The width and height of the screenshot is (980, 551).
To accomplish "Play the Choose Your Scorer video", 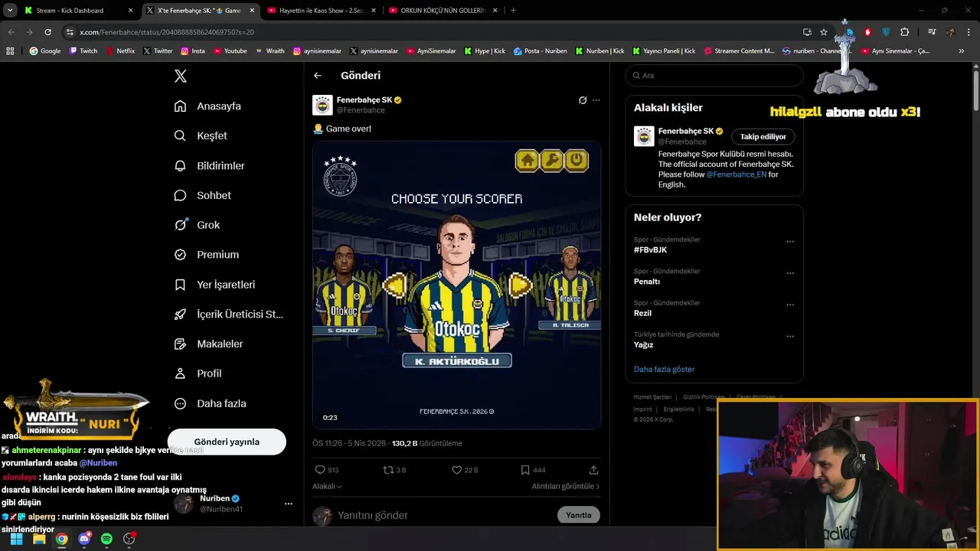I will point(456,285).
